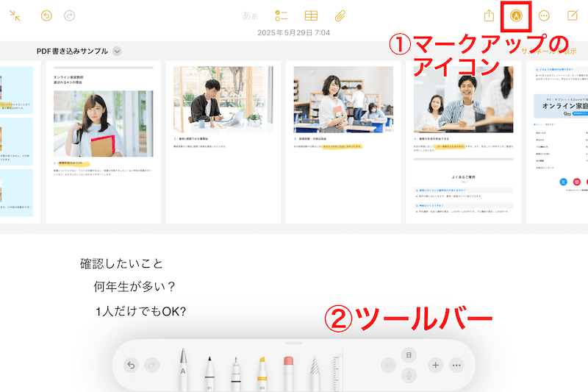
Task: Toggle the ruler in markup toolbar
Action: tap(337, 369)
